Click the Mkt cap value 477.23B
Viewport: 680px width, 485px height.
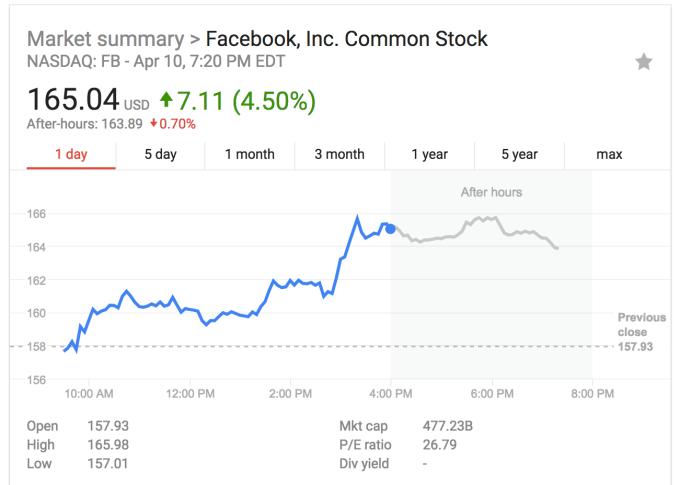446,427
